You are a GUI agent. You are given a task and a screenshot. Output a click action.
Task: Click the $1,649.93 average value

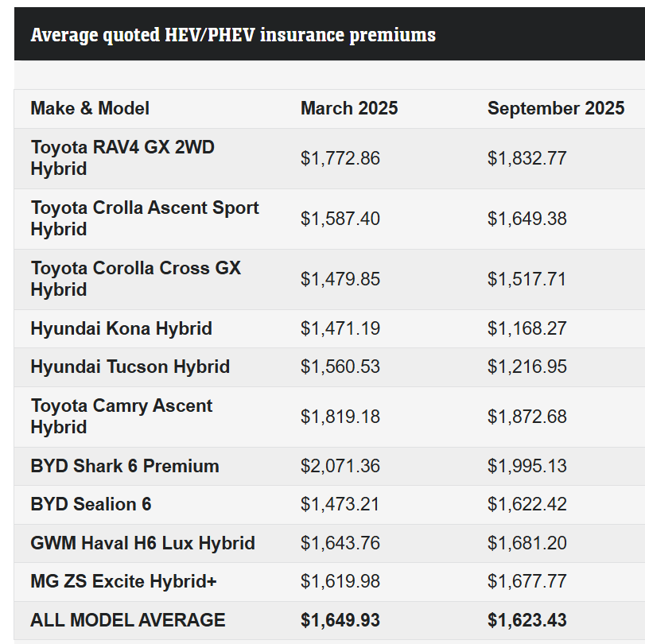click(340, 620)
